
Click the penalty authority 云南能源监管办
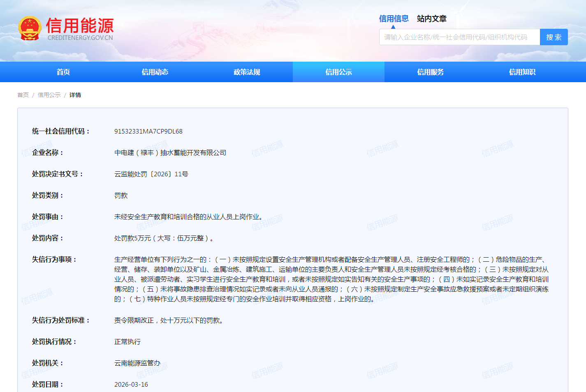tap(137, 363)
